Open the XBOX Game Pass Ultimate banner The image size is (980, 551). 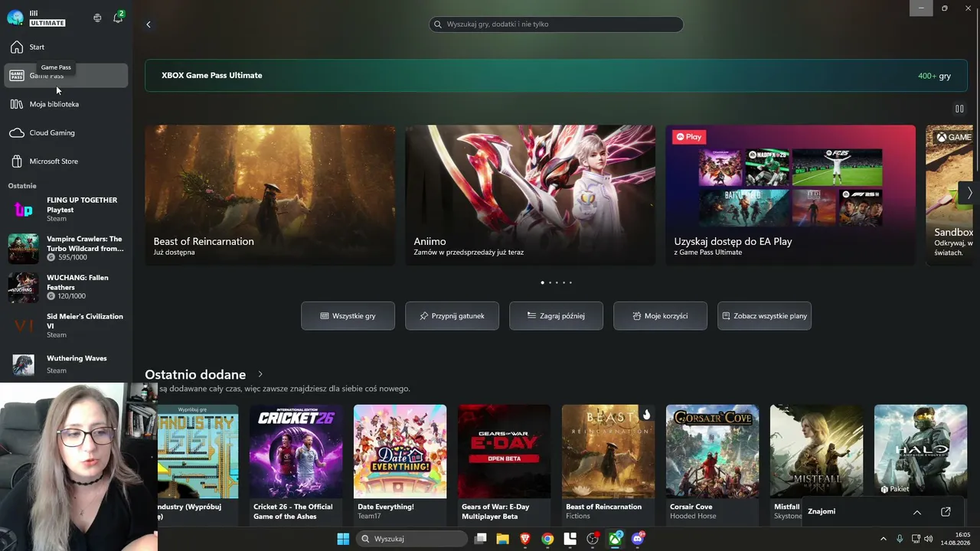click(x=556, y=76)
